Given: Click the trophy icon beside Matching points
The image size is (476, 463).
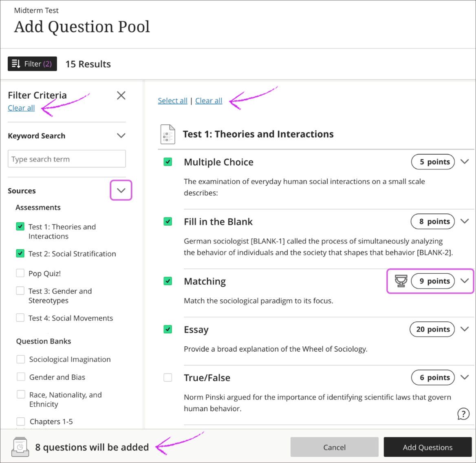Looking at the screenshot, I should 401,281.
